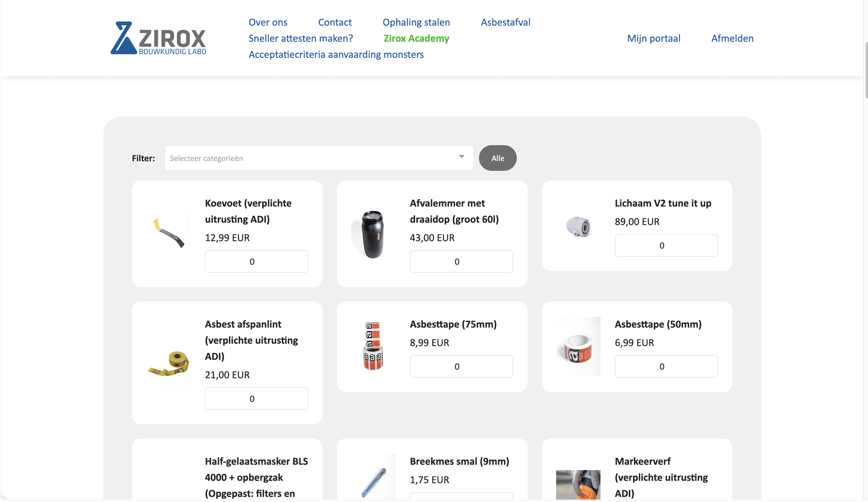Click quantity field for Asbesttape (50mm)
Viewport: 868px width, 502px height.
666,366
